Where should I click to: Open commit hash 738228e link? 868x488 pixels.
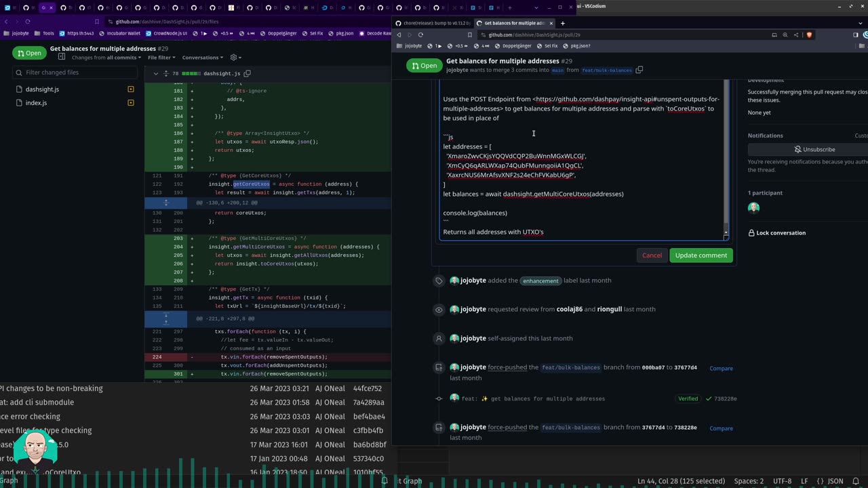[725, 399]
